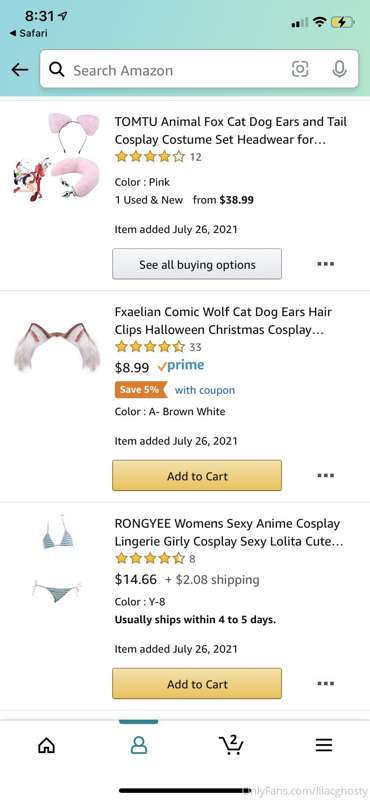Open Fxaelian brown white ears thumbnail
This screenshot has height=800, width=370.
click(x=56, y=347)
